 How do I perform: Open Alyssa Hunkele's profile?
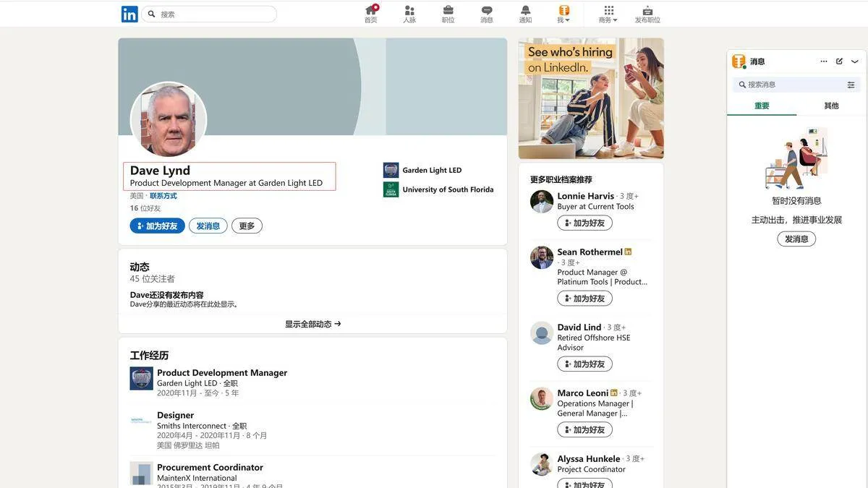[x=589, y=459]
